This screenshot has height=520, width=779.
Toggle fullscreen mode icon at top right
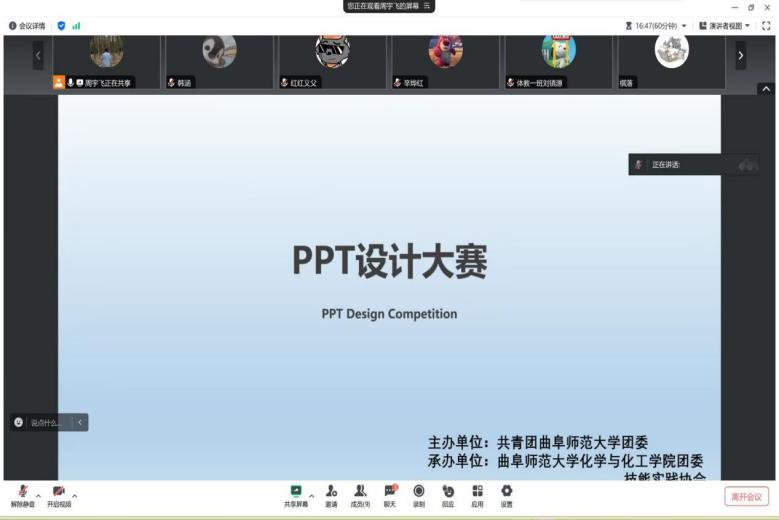(x=766, y=25)
